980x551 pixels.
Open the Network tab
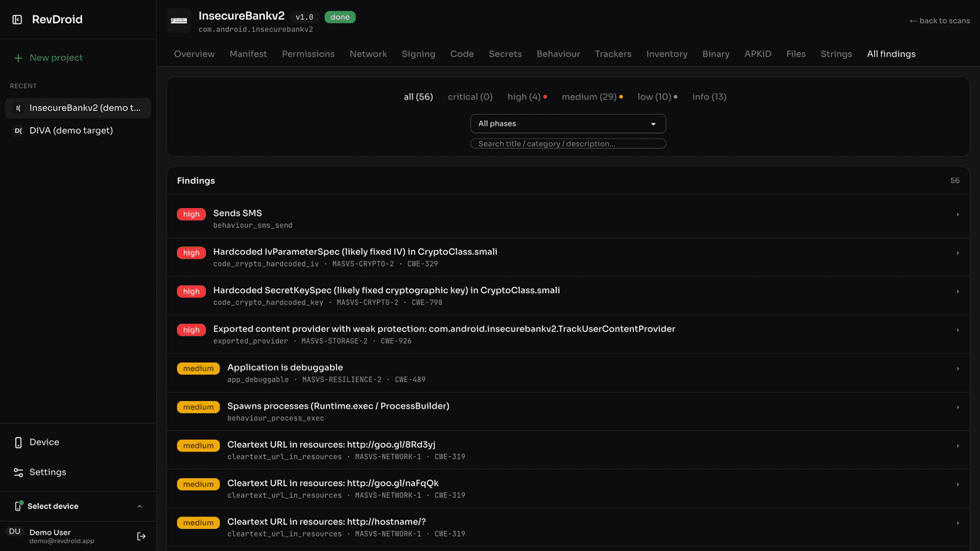pos(368,54)
